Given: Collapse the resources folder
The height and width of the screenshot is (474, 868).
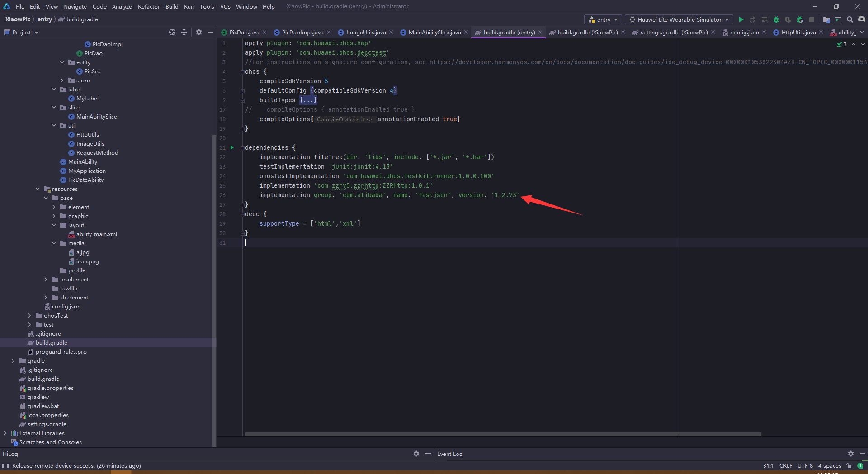Looking at the screenshot, I should (38, 189).
